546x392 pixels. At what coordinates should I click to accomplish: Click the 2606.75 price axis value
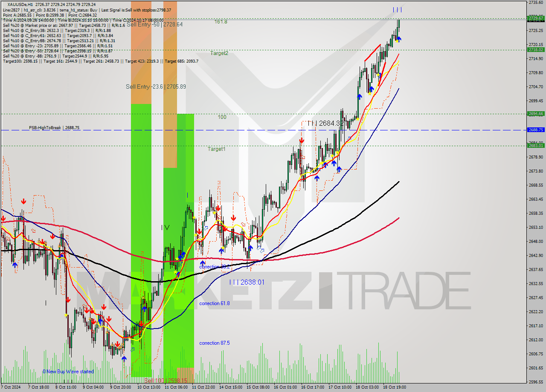click(536, 354)
